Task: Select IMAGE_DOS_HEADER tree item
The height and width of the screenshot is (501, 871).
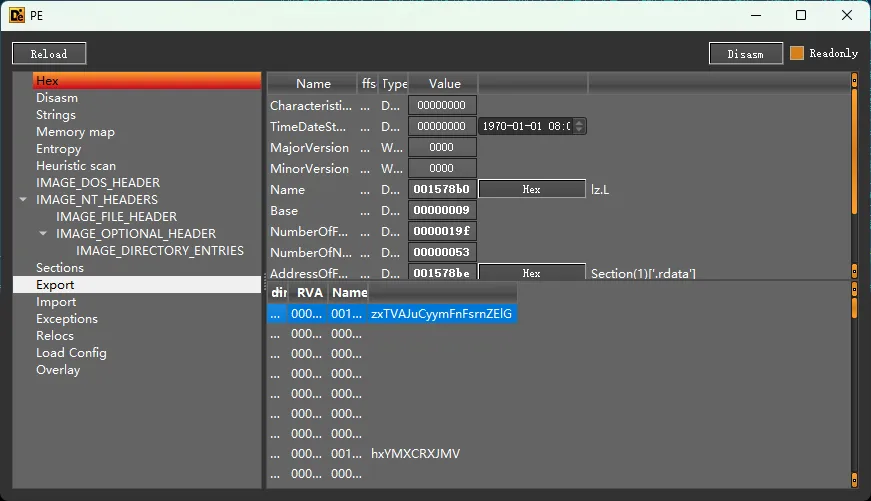Action: [98, 183]
